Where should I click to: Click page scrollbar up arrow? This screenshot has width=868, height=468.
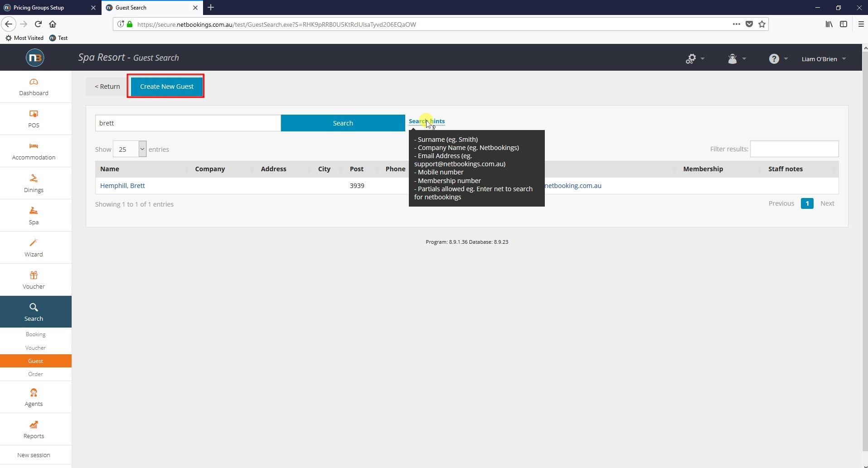865,48
